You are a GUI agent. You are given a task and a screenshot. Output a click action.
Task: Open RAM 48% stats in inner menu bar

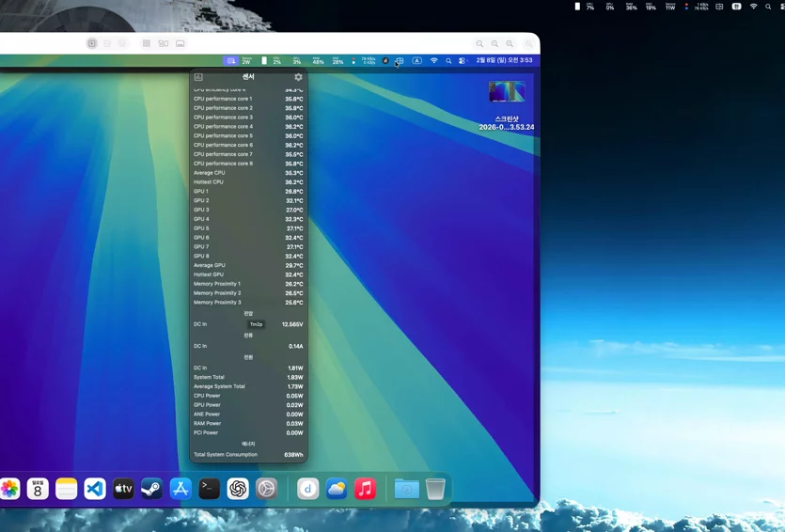pyautogui.click(x=318, y=60)
